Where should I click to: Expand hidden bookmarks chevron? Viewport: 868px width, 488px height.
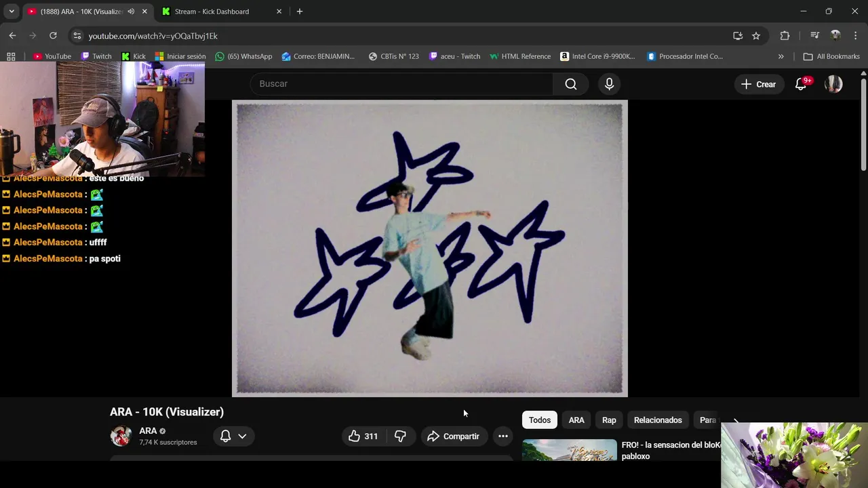781,56
